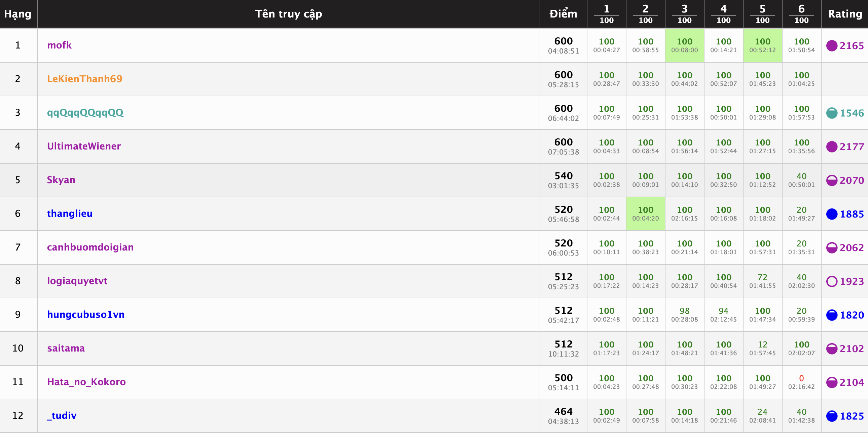Open Hata_no_Kokoro's profile link

tap(86, 382)
